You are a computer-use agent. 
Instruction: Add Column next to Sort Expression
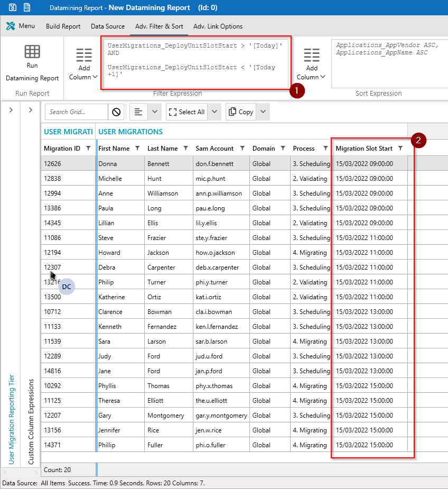[311, 64]
